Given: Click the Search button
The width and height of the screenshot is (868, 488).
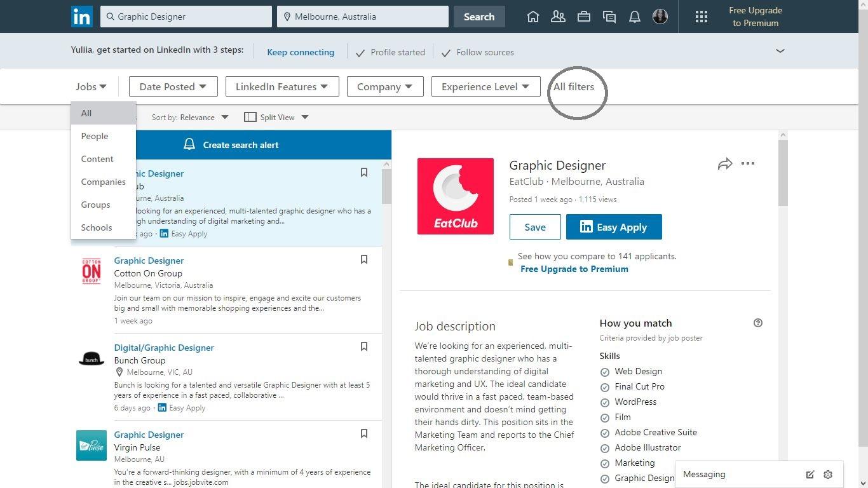Looking at the screenshot, I should point(479,17).
